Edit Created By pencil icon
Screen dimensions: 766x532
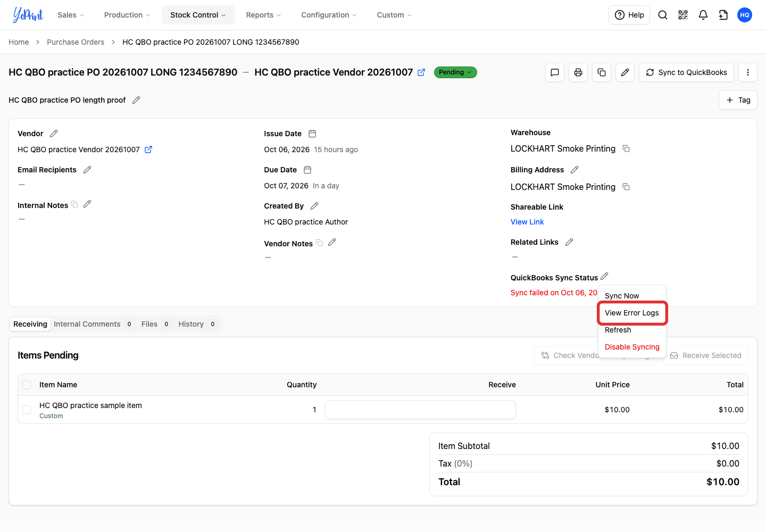click(314, 206)
